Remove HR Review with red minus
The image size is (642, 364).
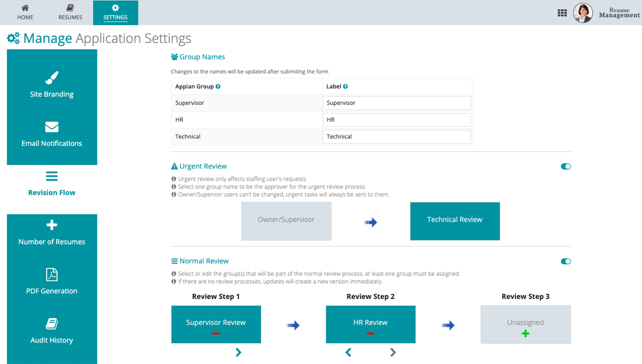[370, 333]
